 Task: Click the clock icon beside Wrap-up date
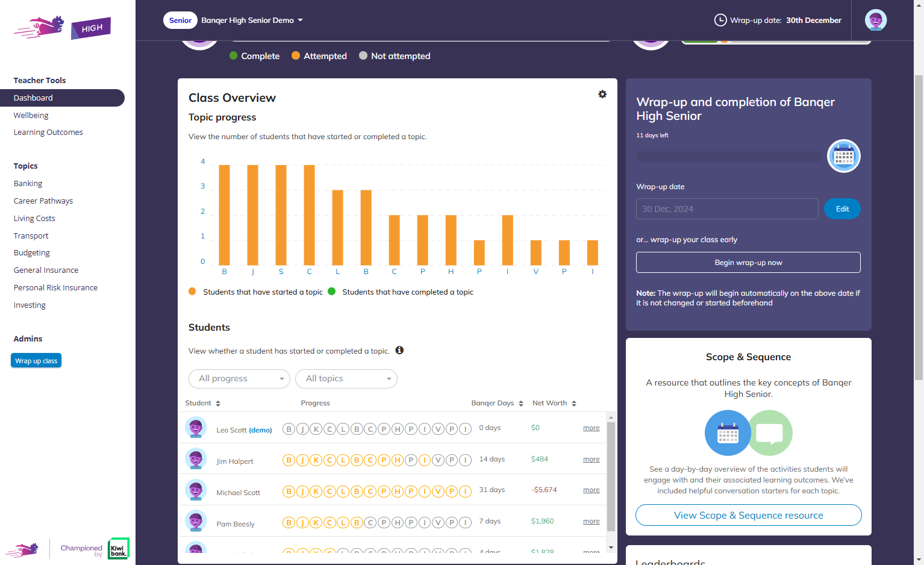[x=720, y=20]
